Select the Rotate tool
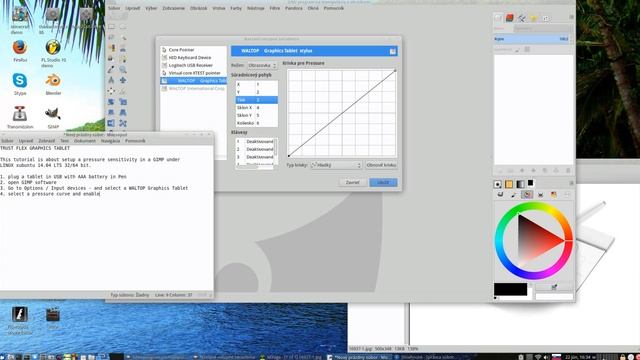This screenshot has height=360, width=640. coord(111,102)
